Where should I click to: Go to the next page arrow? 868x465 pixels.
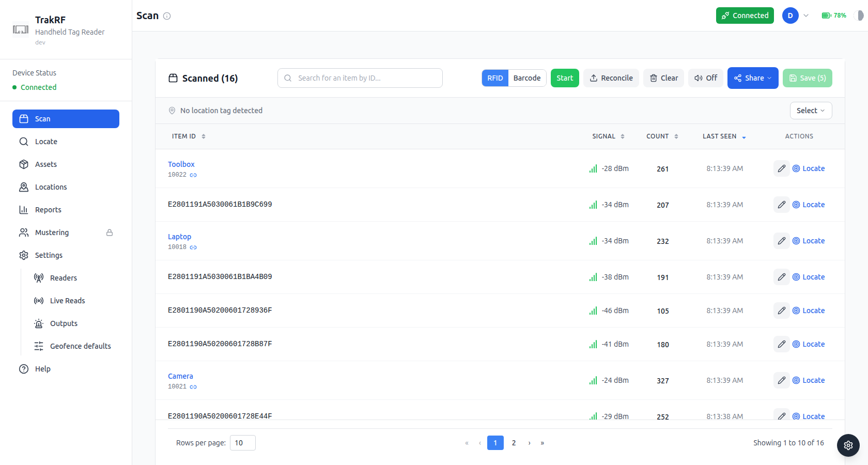point(529,443)
